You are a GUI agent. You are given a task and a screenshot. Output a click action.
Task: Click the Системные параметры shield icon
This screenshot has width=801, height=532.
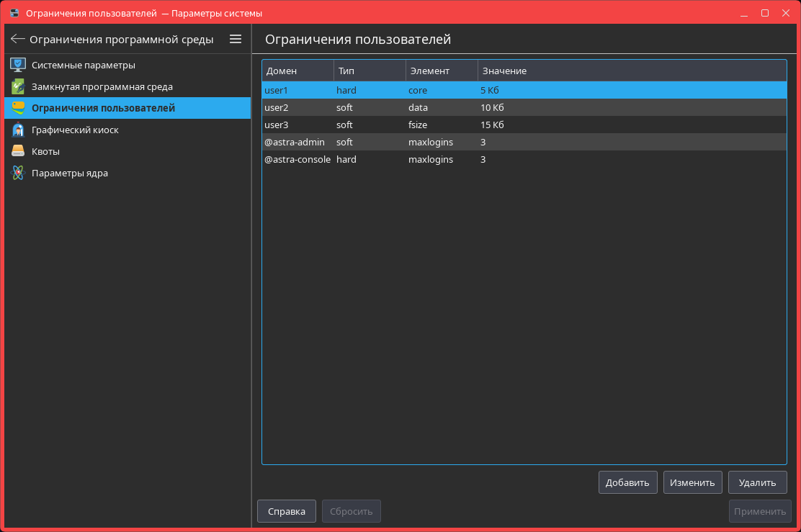[x=18, y=66]
